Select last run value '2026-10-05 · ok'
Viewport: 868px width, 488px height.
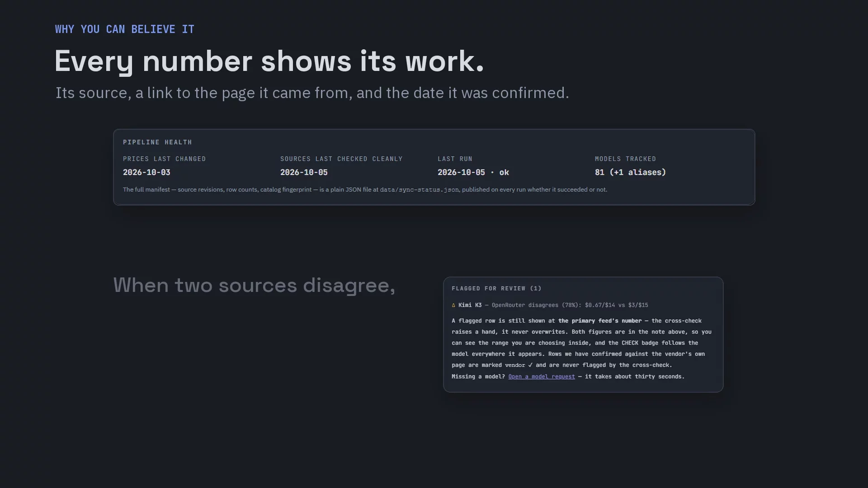point(473,172)
